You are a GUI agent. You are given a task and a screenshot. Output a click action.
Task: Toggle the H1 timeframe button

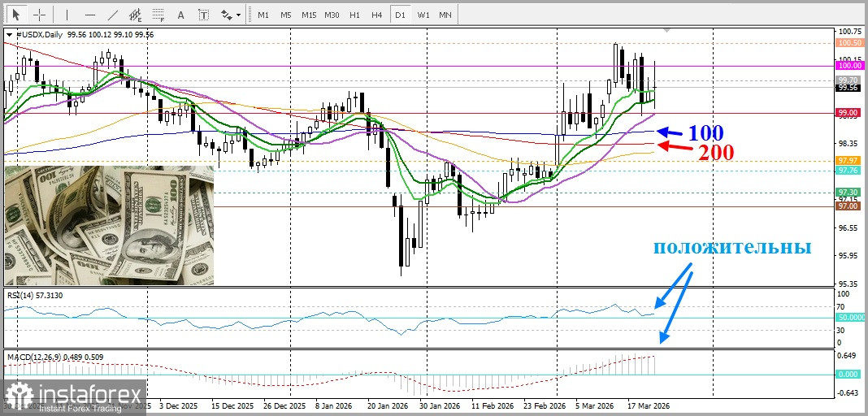point(354,15)
